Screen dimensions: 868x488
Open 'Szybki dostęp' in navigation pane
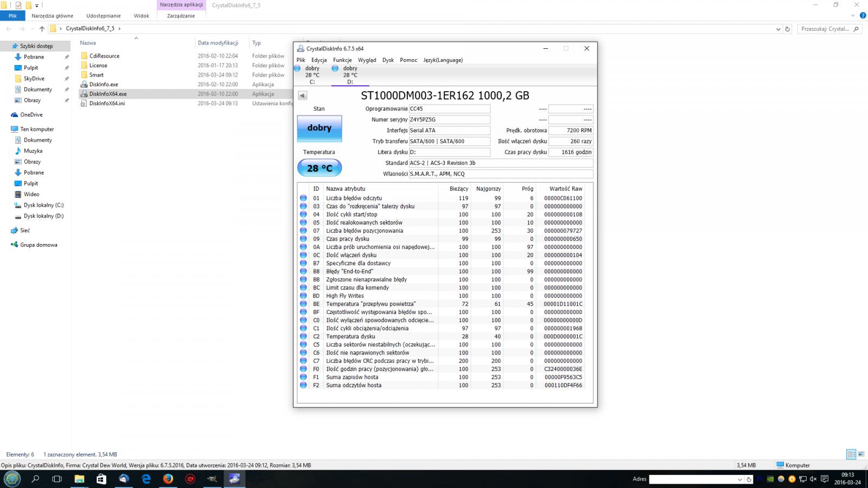[36, 46]
